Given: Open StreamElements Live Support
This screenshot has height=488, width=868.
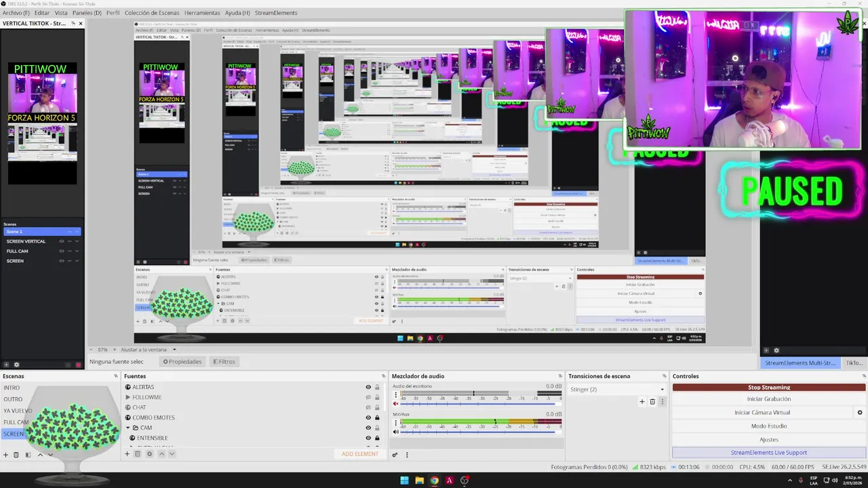Looking at the screenshot, I should click(x=769, y=453).
